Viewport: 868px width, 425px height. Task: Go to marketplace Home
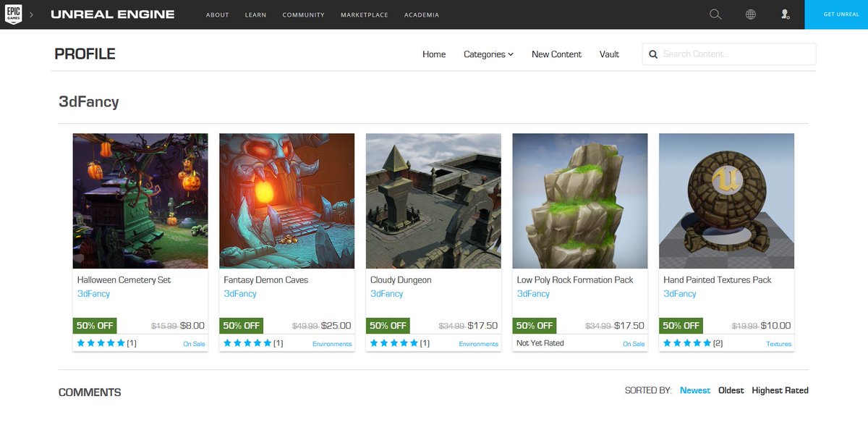point(434,54)
